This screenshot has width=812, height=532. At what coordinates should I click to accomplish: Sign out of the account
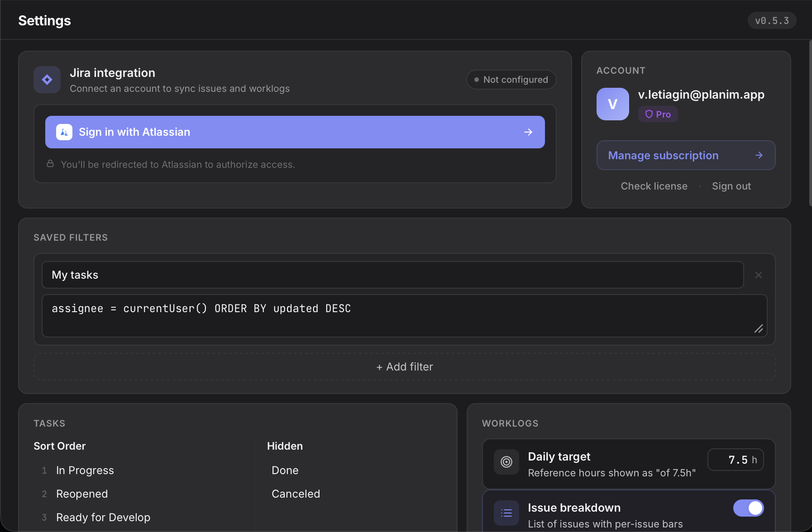pos(731,186)
